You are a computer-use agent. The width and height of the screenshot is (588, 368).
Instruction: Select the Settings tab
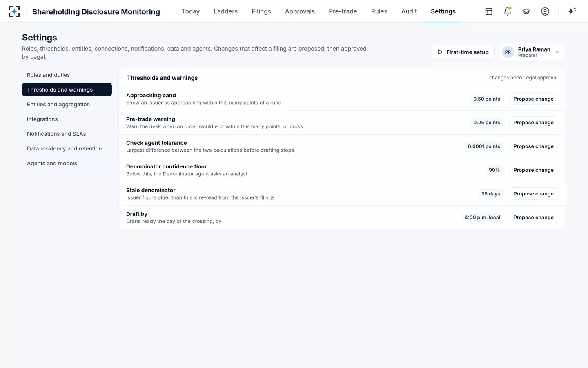443,11
